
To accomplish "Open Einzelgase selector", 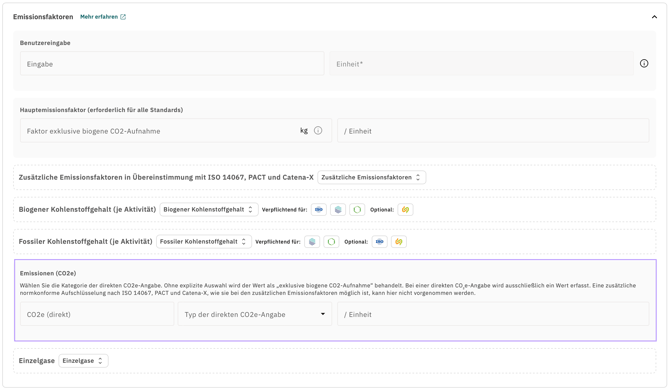I will click(x=83, y=361).
